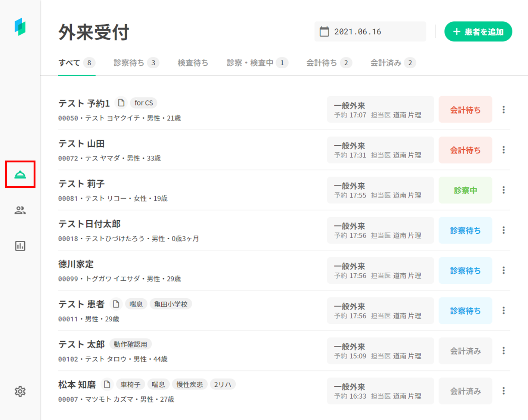Viewport: 528px width, 420px height.
Task: Click the document icon beside 松本 知磨
Action: tap(107, 384)
